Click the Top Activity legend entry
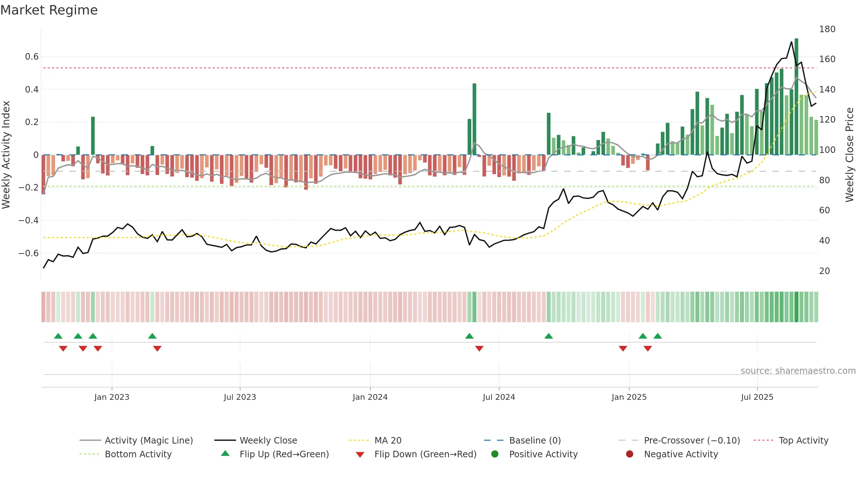The image size is (868, 488). pyautogui.click(x=791, y=440)
